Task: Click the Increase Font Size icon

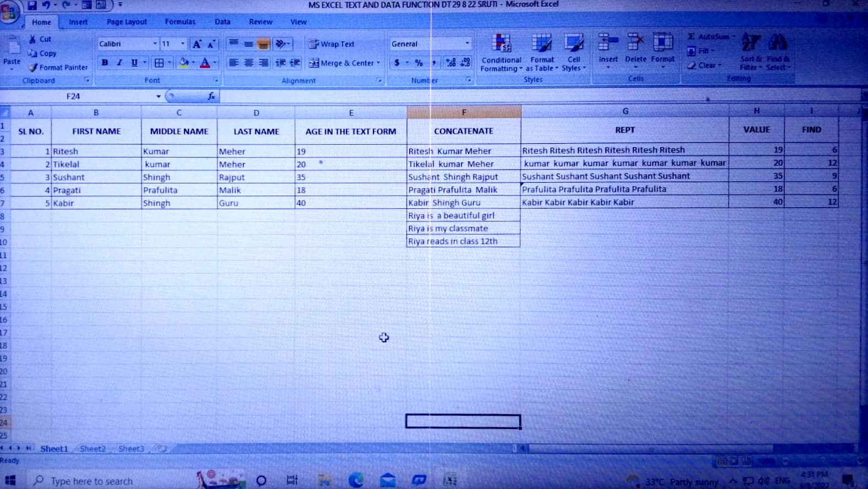Action: 197,44
